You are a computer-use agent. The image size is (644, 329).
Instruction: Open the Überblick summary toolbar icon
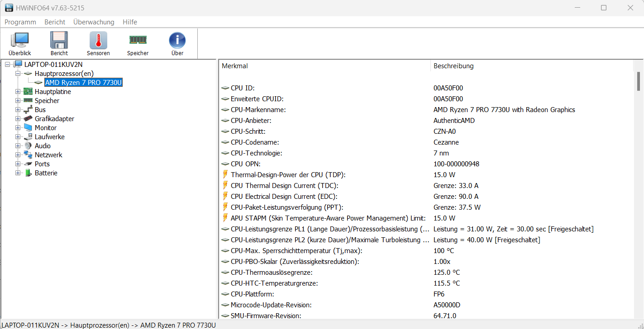pyautogui.click(x=19, y=41)
